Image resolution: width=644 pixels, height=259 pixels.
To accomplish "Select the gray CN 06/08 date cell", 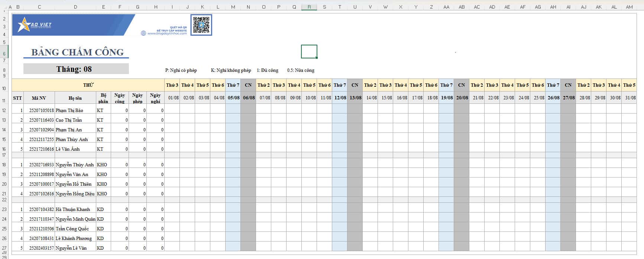I will 248,98.
